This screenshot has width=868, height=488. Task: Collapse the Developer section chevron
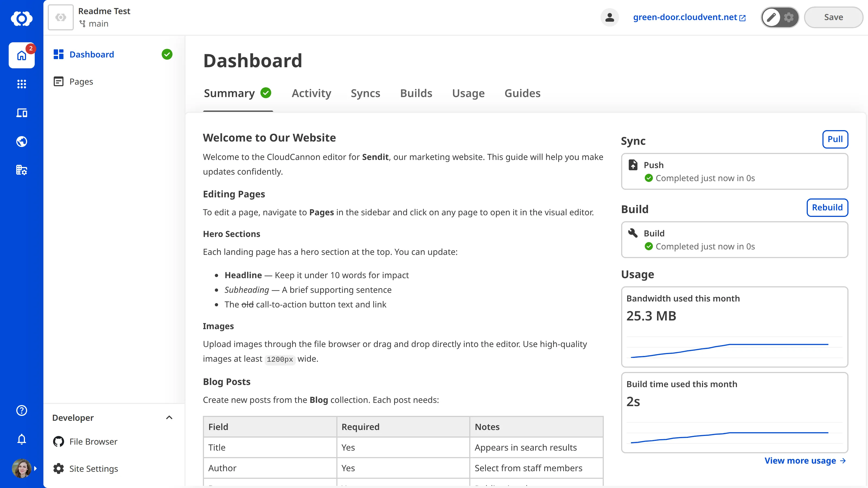[169, 418]
